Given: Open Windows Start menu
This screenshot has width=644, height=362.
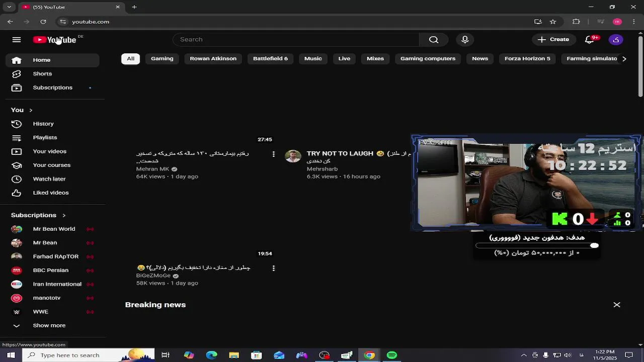Looking at the screenshot, I should tap(11, 355).
